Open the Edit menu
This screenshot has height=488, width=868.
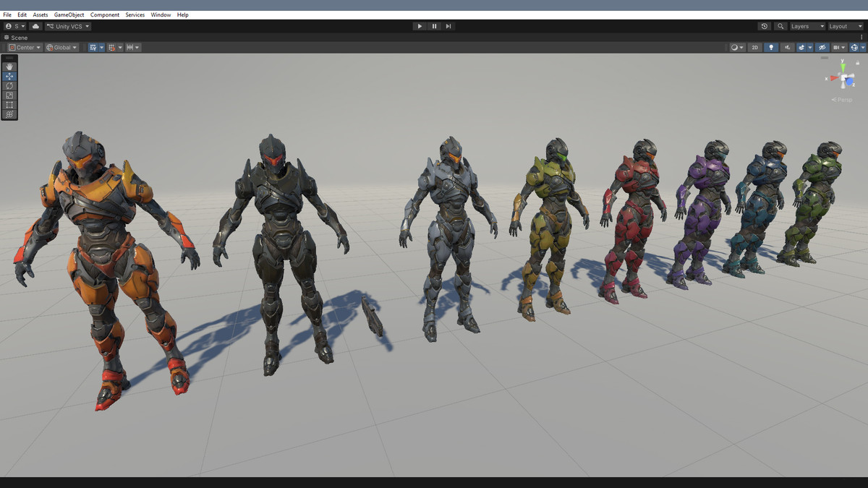(x=22, y=14)
